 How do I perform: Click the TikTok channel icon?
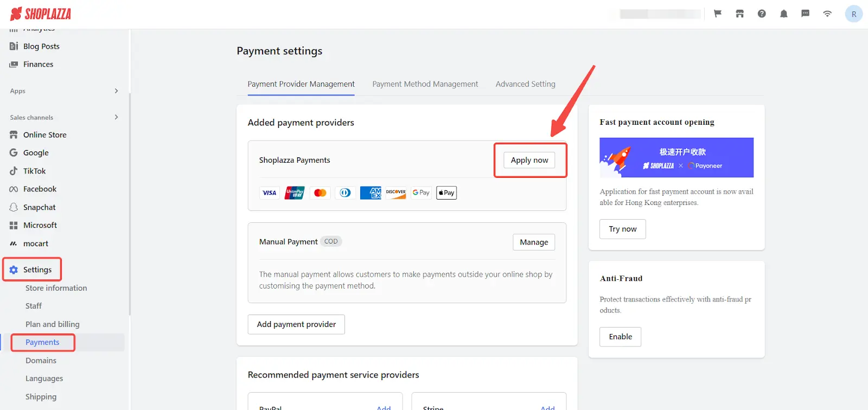[x=14, y=171]
